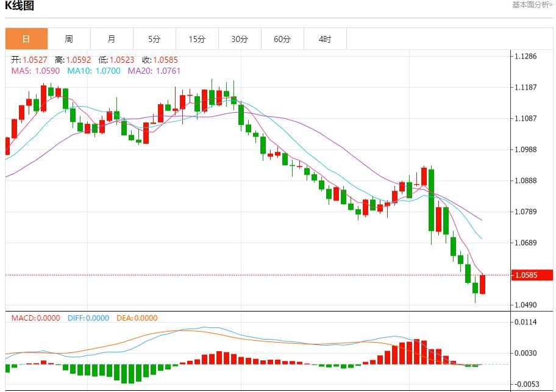Switch to the 5分 timeframe tab
Screen dimensions: 556x392
pos(154,39)
